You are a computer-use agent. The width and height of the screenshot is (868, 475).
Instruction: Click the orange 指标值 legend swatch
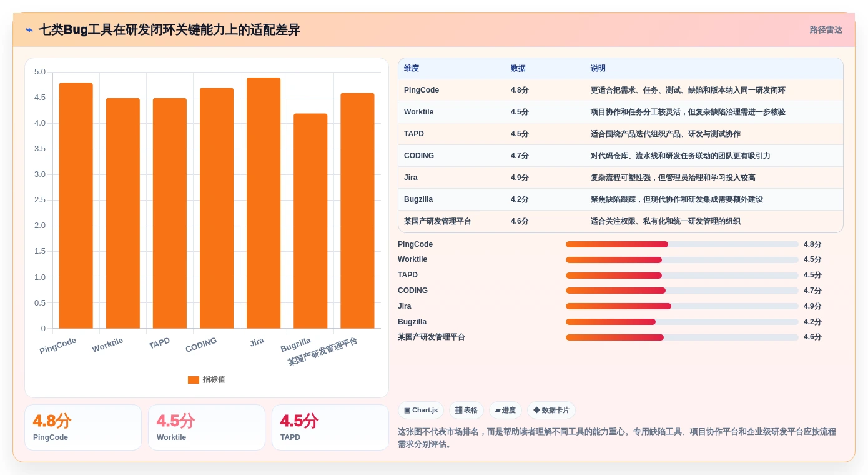click(x=194, y=379)
